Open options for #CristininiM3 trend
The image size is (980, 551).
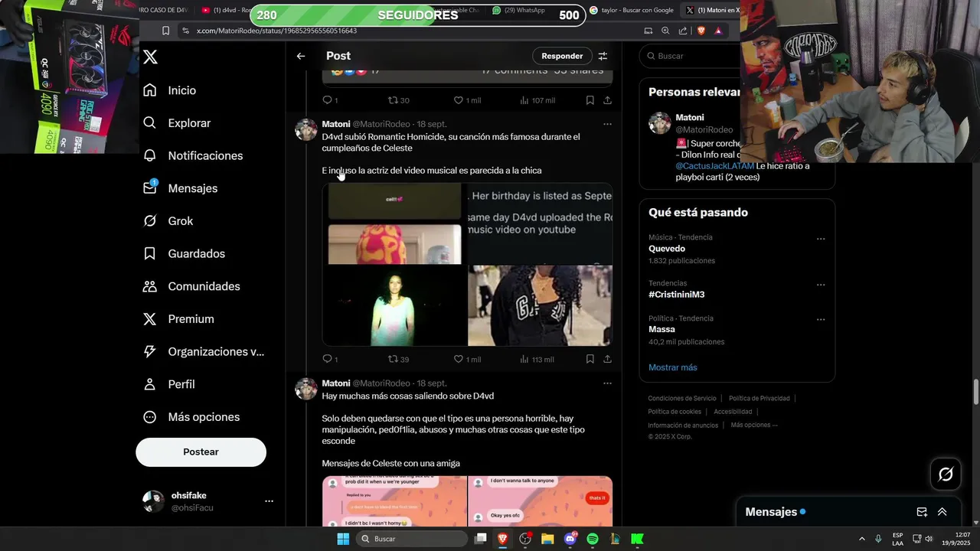point(821,285)
